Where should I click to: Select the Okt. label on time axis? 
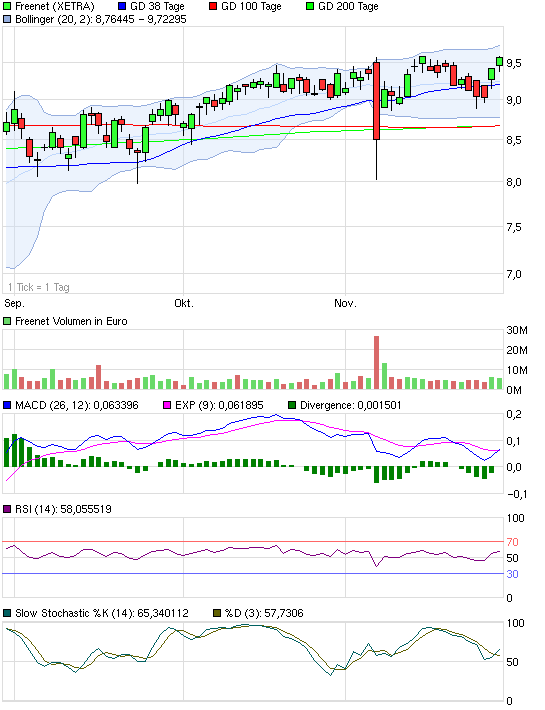point(184,303)
